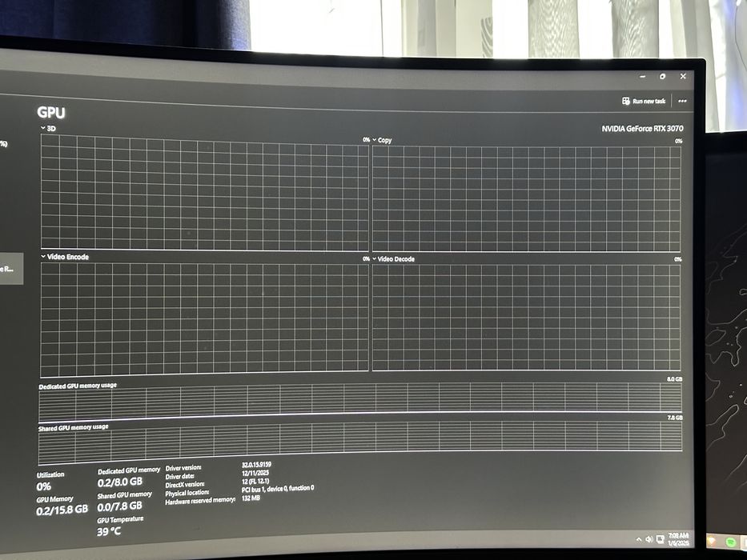
Task: Open the network tray icon
Action: pos(660,539)
